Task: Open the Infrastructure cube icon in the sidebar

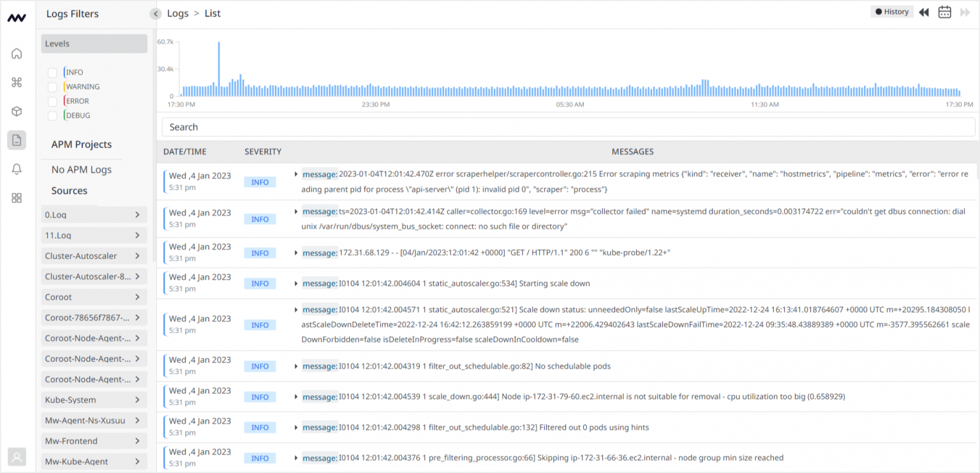Action: 17,111
